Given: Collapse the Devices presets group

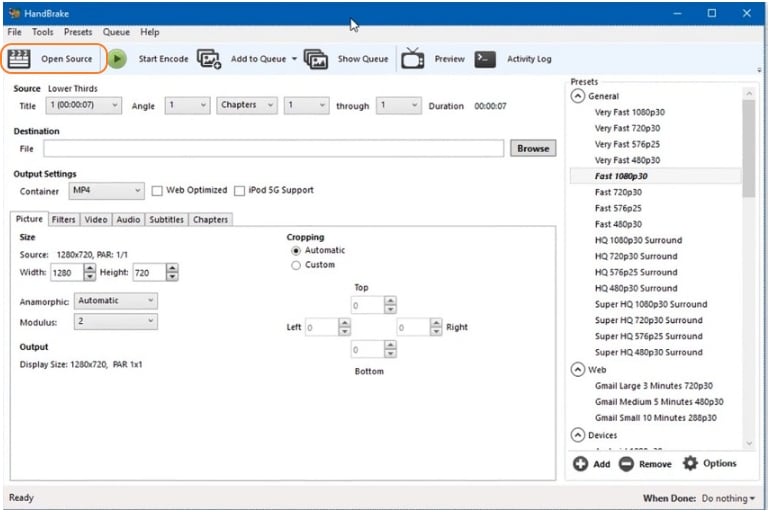Looking at the screenshot, I should (x=578, y=435).
